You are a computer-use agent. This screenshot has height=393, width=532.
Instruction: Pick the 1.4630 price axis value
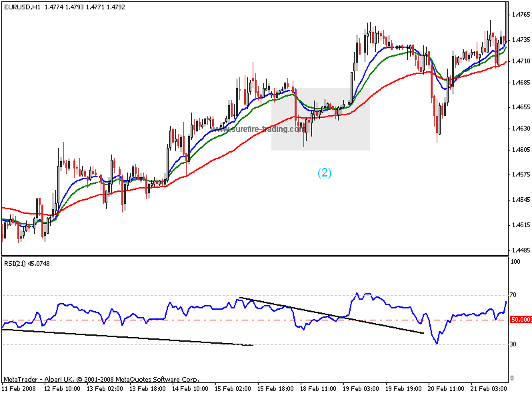click(521, 129)
